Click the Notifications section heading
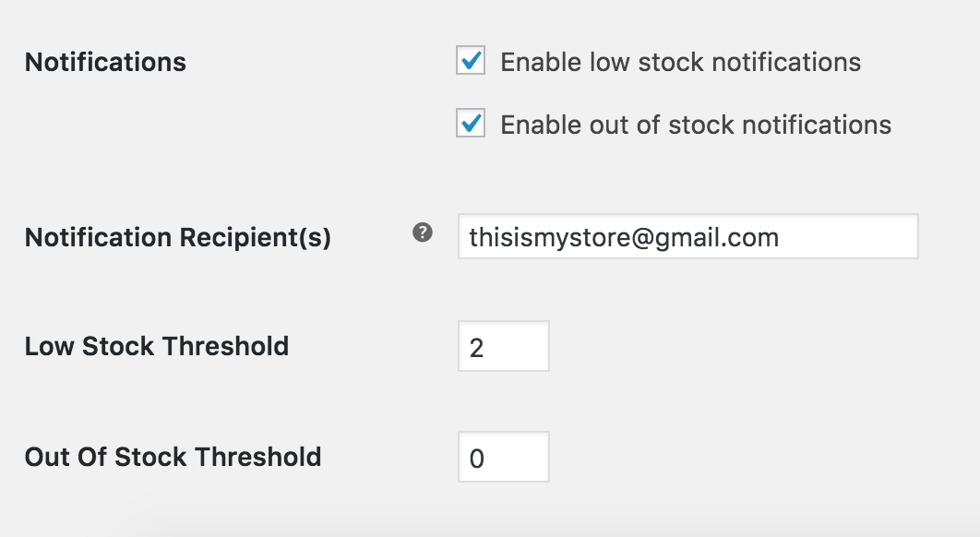This screenshot has height=537, width=980. [105, 62]
